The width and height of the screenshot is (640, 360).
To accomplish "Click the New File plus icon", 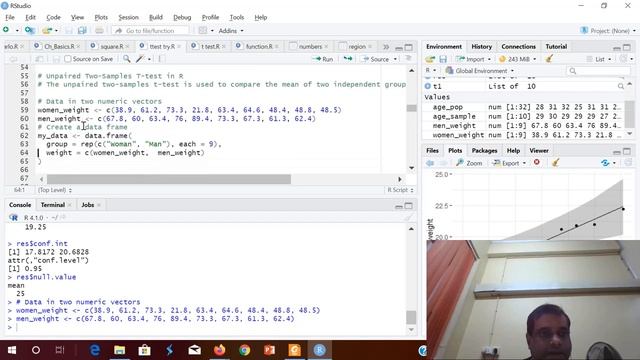I will (6, 30).
